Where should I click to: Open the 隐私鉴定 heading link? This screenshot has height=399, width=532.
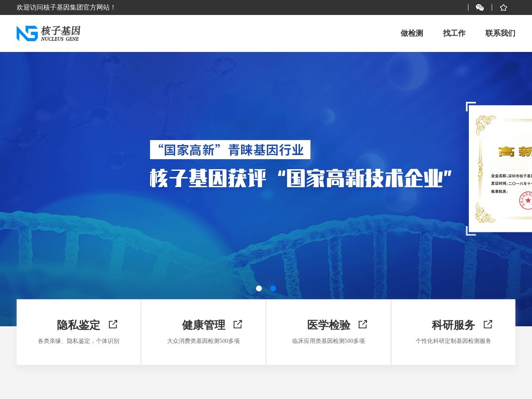[x=79, y=325]
